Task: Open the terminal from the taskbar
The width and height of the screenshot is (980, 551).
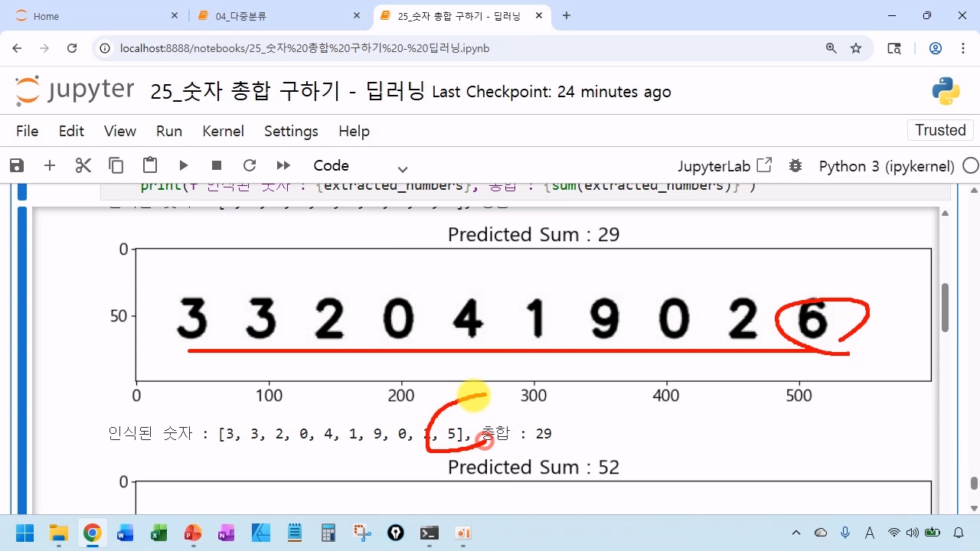Action: tap(429, 533)
